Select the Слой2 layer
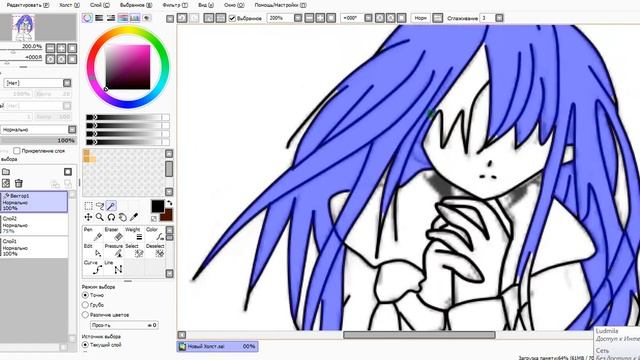 [34, 224]
